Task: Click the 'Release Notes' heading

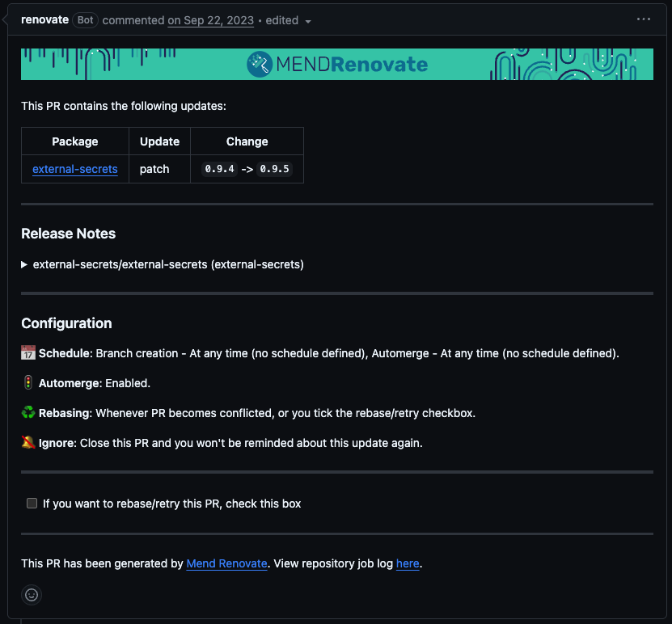Action: click(x=69, y=234)
